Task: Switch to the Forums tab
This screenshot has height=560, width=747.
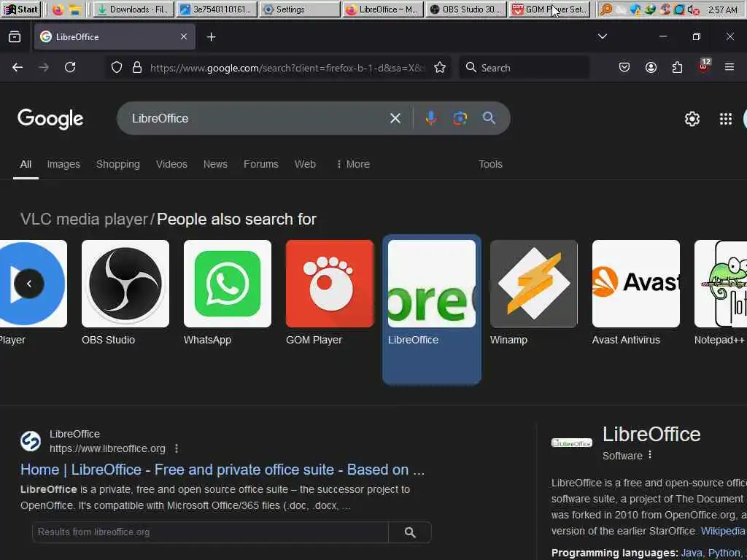Action: (261, 164)
